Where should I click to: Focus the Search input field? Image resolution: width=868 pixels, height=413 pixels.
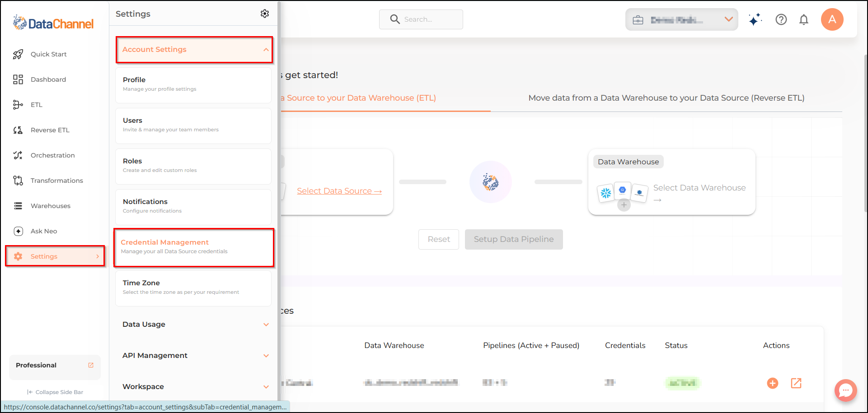click(x=421, y=19)
